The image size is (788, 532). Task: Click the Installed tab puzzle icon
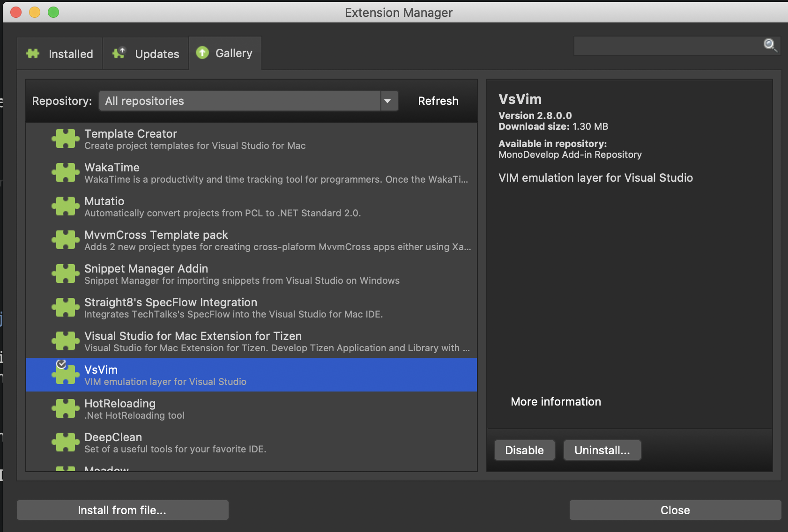(x=33, y=53)
